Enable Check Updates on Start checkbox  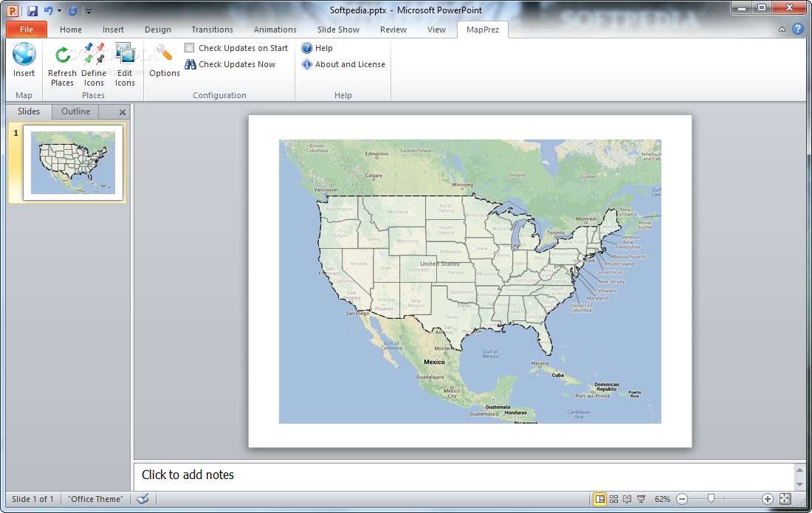click(190, 48)
